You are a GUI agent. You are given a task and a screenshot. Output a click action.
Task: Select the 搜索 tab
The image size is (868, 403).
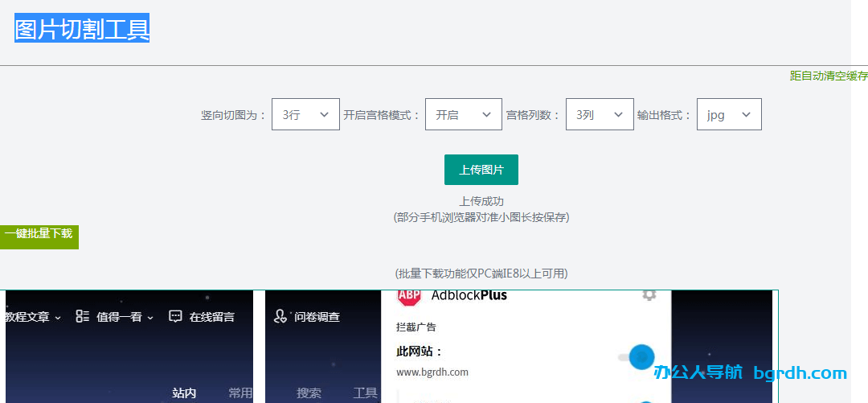(x=309, y=393)
